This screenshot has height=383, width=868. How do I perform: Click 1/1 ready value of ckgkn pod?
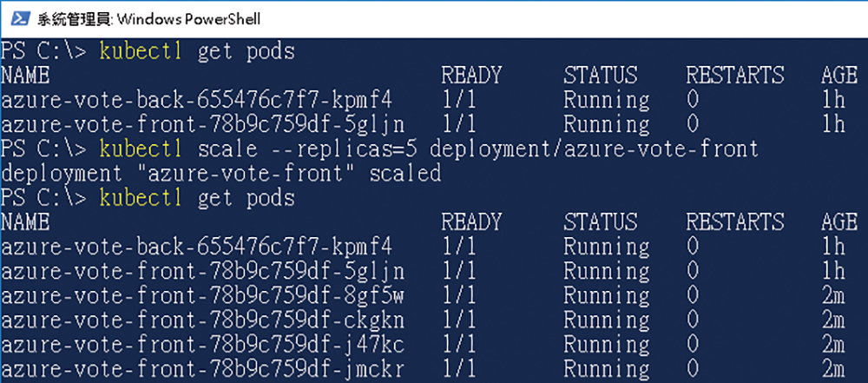click(459, 320)
